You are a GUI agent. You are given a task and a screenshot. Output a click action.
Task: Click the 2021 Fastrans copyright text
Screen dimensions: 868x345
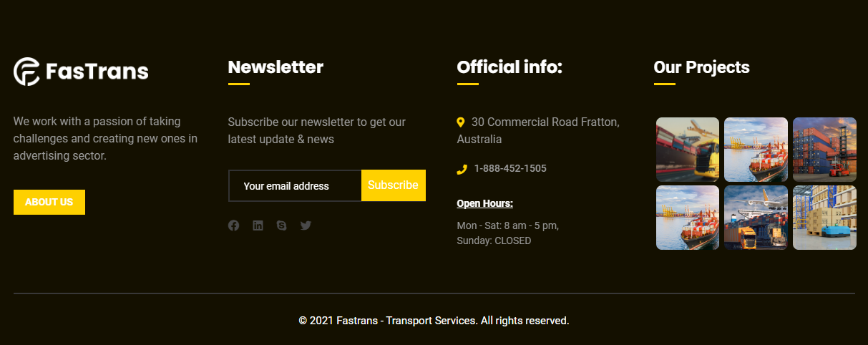coord(434,321)
